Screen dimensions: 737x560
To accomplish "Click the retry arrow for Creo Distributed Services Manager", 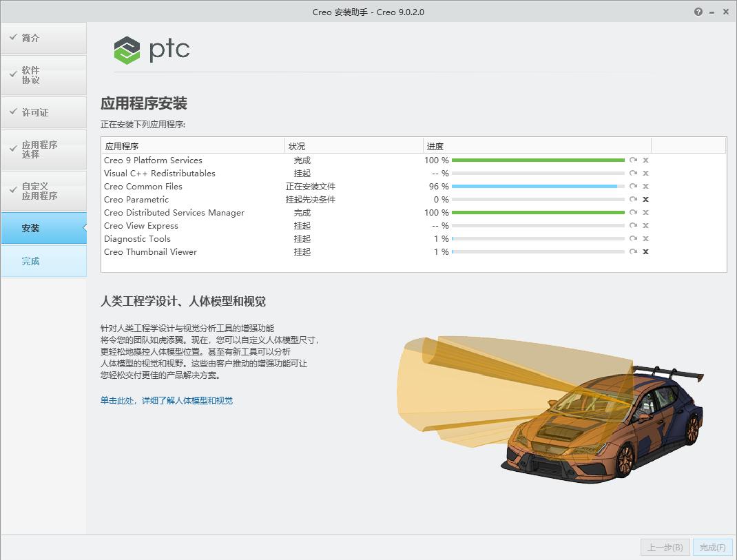I will click(x=634, y=212).
